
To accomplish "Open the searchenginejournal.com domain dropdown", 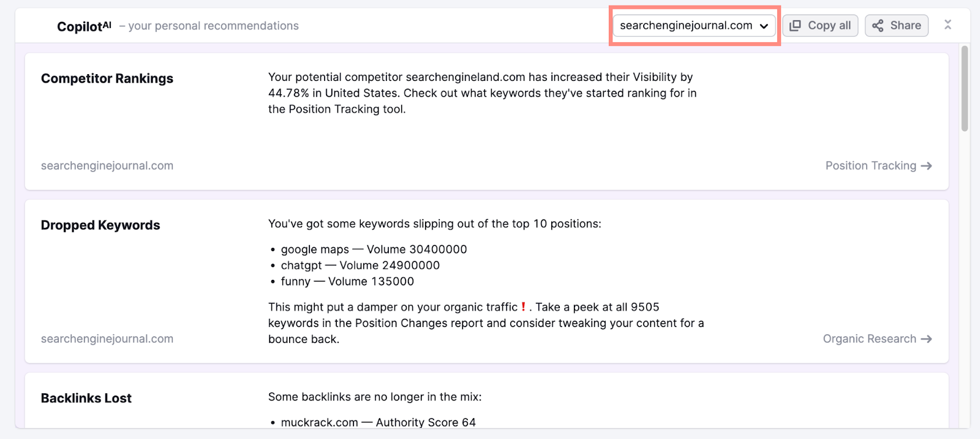I will (x=694, y=26).
